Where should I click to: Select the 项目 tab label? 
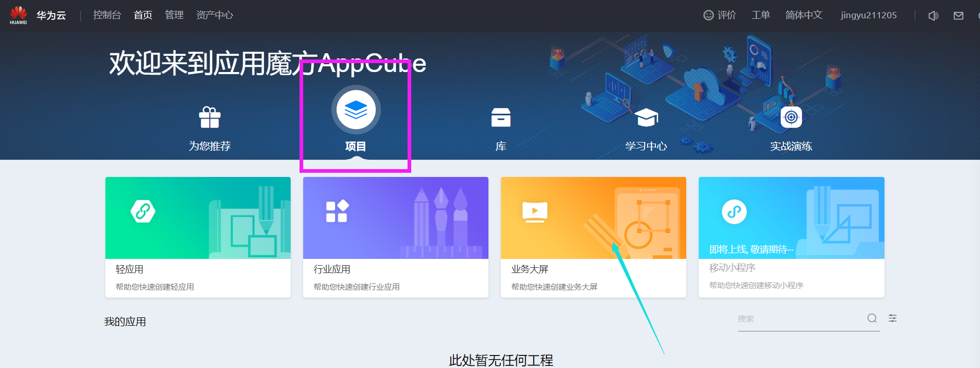click(x=356, y=147)
